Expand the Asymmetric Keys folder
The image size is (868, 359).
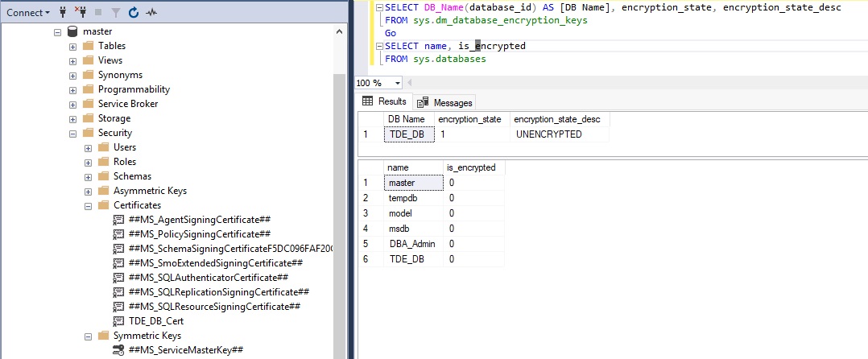click(x=88, y=192)
